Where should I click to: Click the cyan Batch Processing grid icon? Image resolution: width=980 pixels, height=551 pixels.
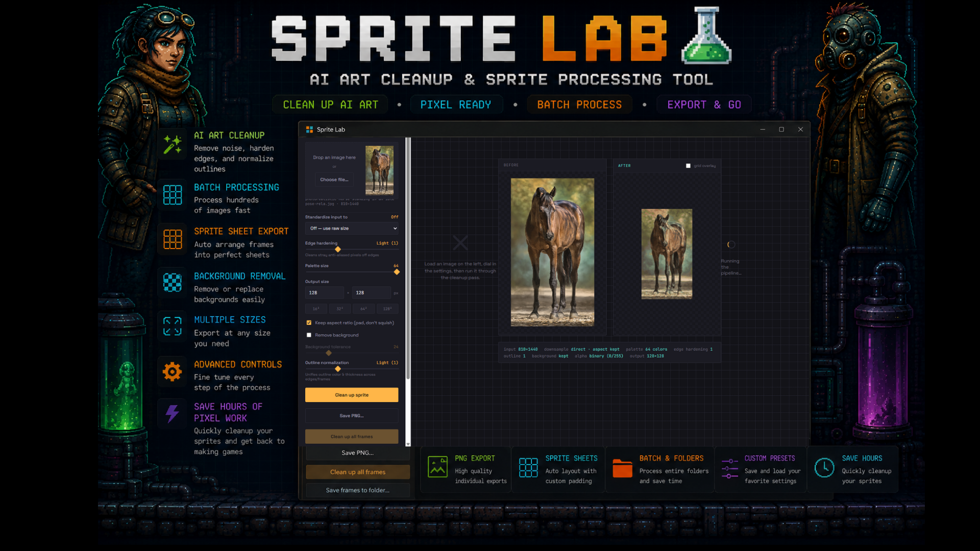pos(173,195)
